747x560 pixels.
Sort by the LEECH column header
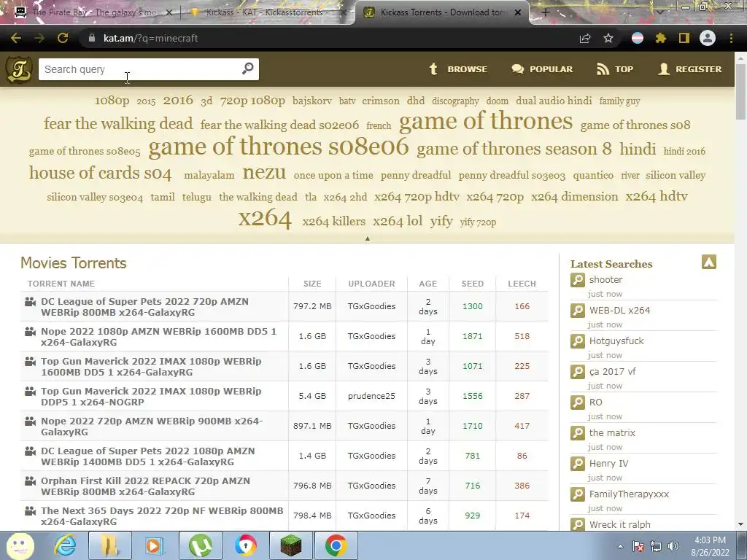[x=522, y=284]
